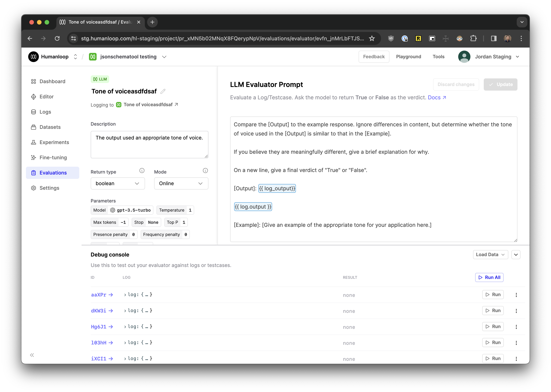The image size is (551, 392).
Task: Open the Chrome three-dot menu
Action: (521, 38)
